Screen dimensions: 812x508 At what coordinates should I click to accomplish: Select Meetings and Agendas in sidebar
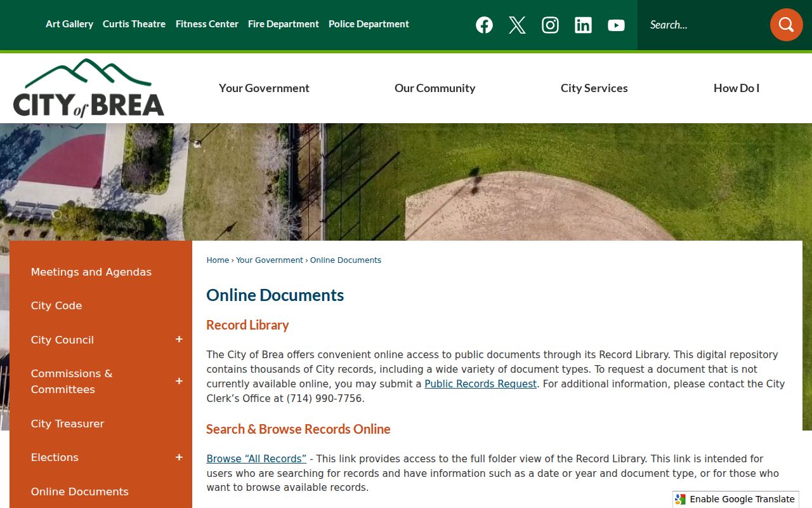pos(91,272)
